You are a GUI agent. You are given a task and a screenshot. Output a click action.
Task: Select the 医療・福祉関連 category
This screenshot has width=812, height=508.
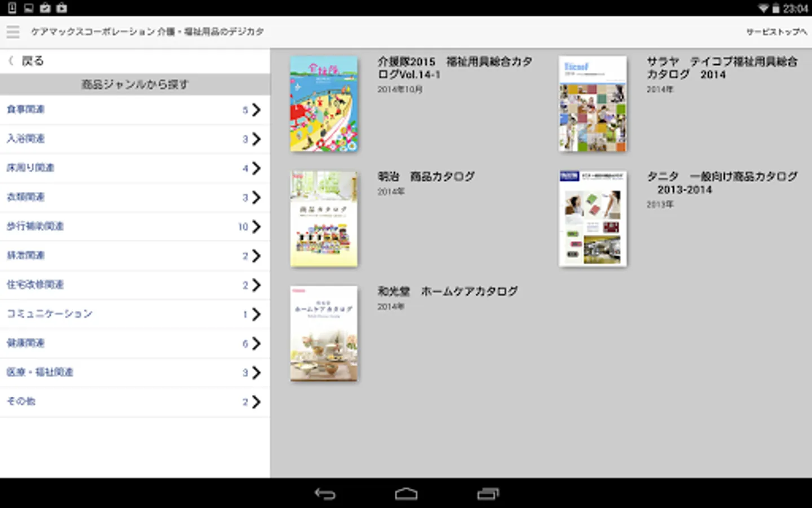pyautogui.click(x=135, y=373)
